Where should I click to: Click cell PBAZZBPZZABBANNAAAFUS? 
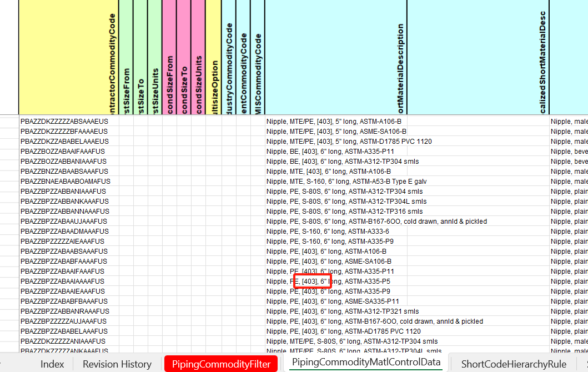coord(69,212)
